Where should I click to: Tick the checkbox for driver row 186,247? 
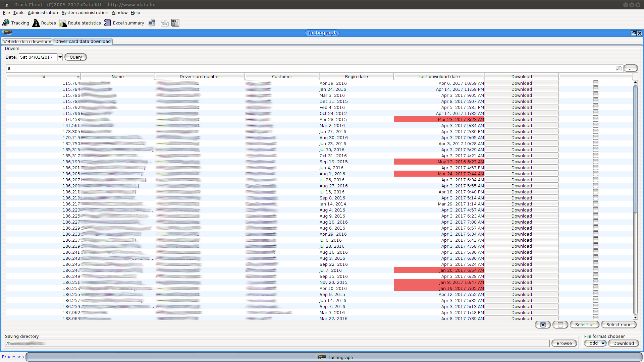[x=595, y=270]
